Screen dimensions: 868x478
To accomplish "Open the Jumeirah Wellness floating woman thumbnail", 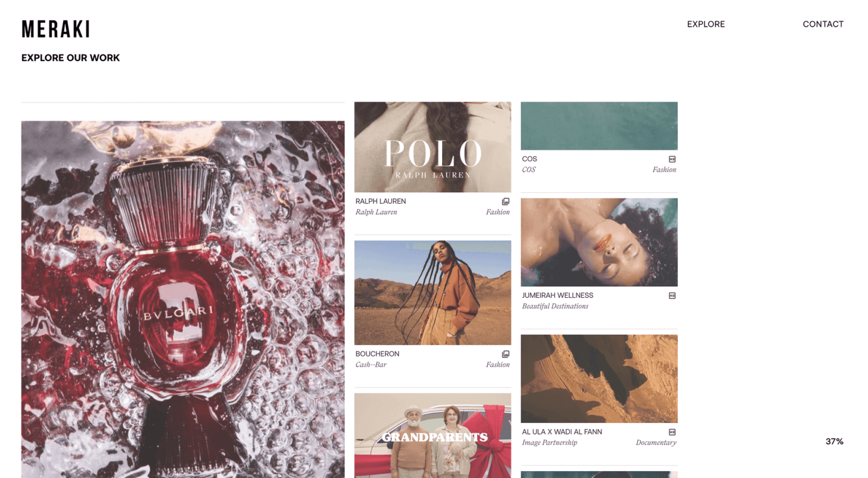I will click(x=599, y=242).
